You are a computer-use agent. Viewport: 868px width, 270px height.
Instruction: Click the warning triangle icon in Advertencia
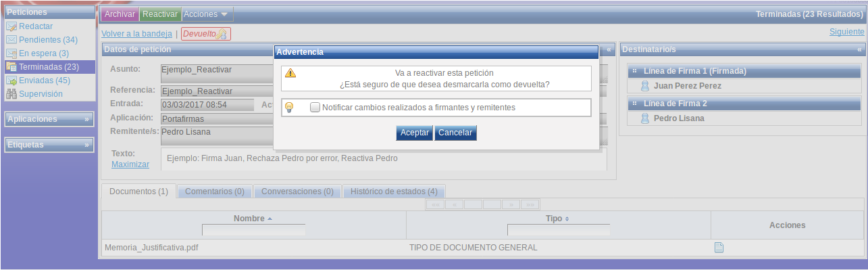coord(290,73)
